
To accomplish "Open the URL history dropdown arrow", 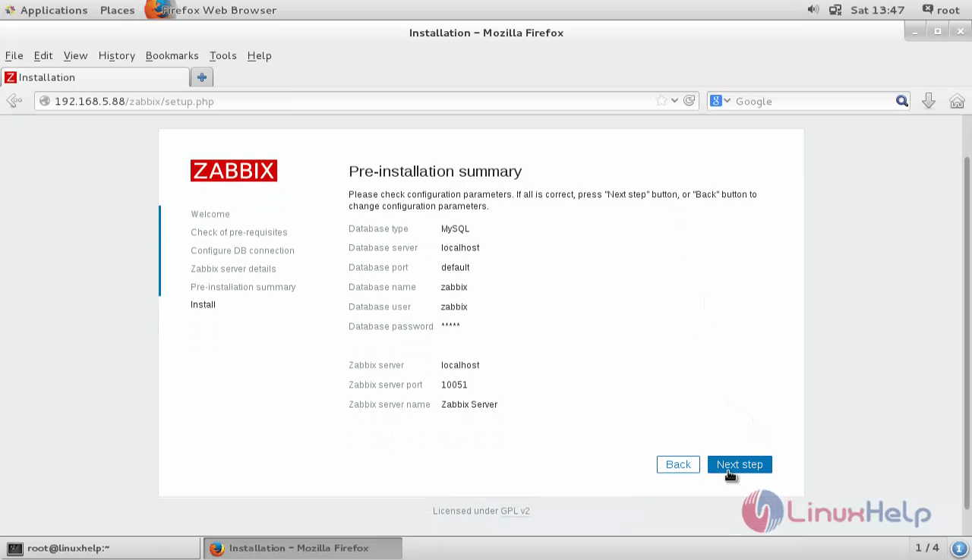I will tap(674, 101).
